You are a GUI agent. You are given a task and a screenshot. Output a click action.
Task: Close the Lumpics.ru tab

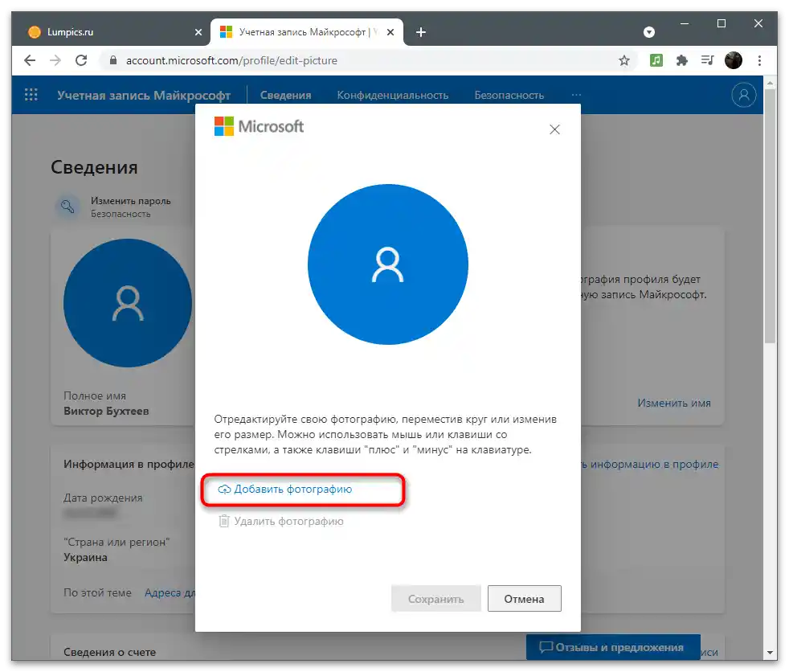198,32
